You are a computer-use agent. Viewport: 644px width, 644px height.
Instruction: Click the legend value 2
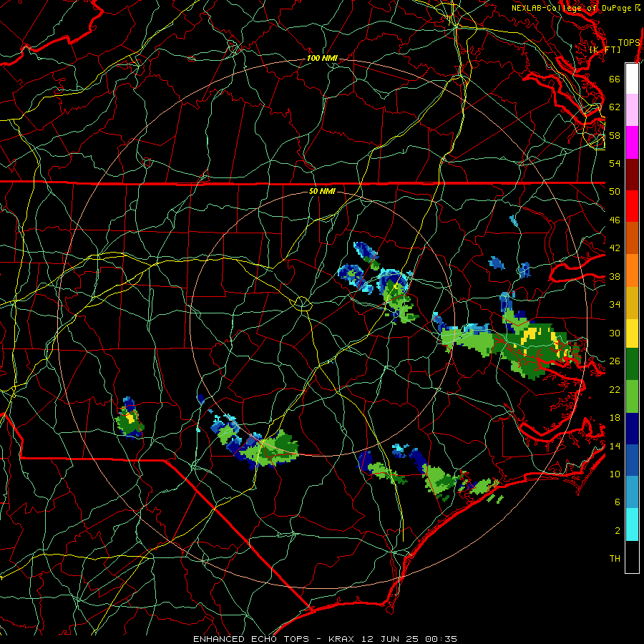point(617,530)
